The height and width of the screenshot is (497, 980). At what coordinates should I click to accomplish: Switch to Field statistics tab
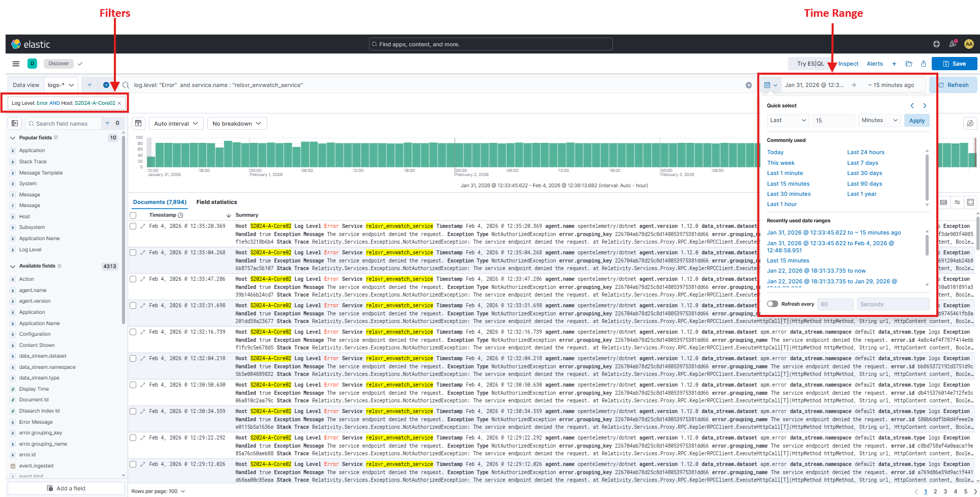coord(217,202)
